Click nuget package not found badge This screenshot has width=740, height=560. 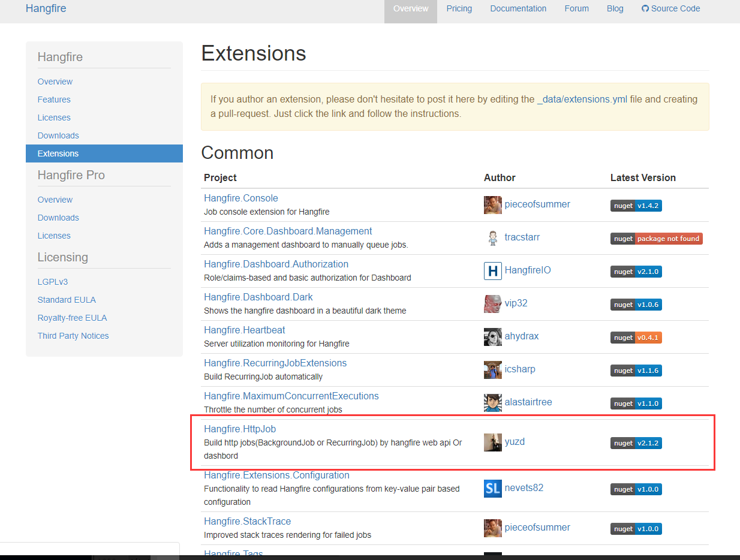(656, 239)
